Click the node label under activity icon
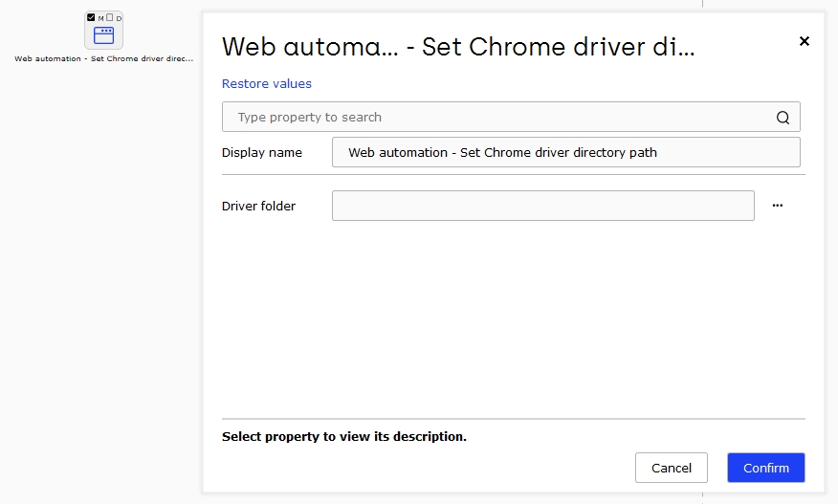 click(103, 58)
